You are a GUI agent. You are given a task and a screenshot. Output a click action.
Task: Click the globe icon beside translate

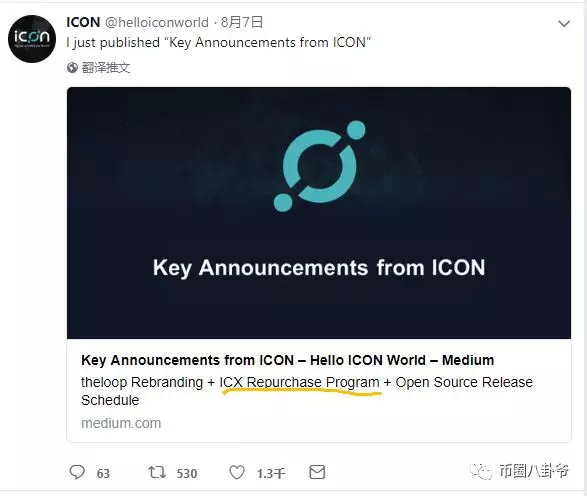coord(72,68)
